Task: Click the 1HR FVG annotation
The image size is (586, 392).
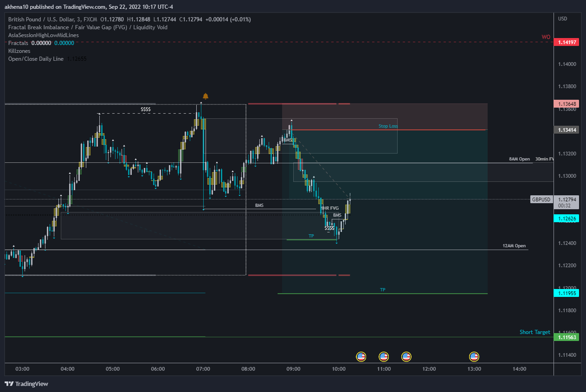Action: tap(331, 208)
